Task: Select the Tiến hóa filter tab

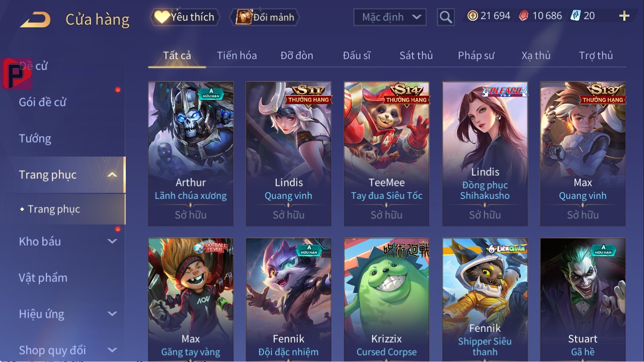Action: [237, 55]
